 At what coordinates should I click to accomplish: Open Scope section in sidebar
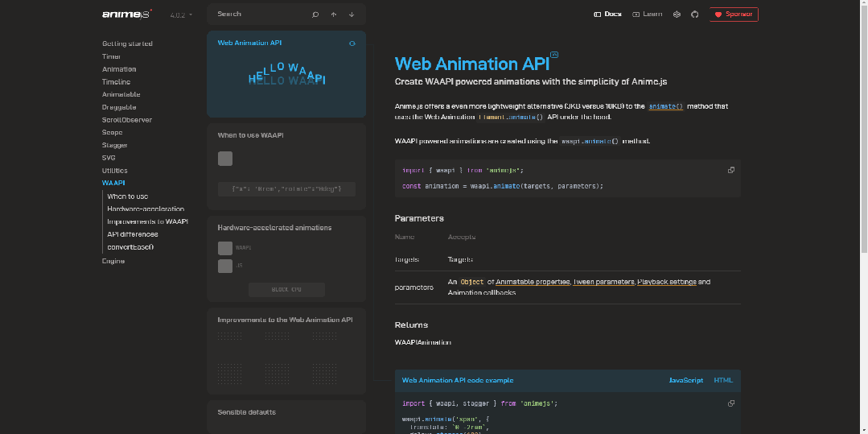(113, 133)
